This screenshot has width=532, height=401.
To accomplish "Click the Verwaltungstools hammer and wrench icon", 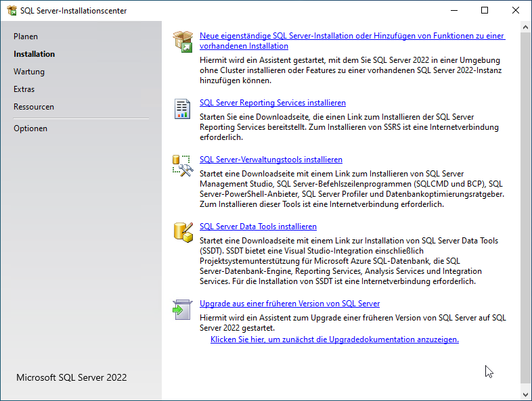I will point(183,166).
